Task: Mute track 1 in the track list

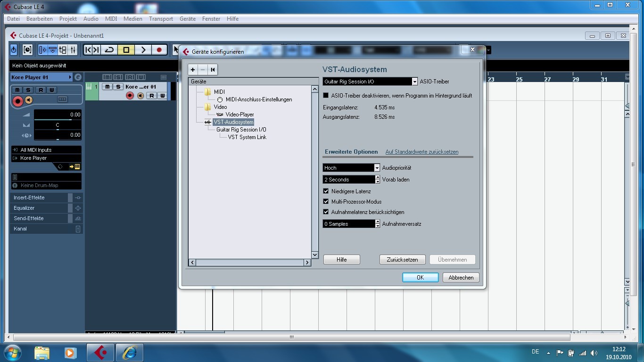Action: pyautogui.click(x=107, y=87)
